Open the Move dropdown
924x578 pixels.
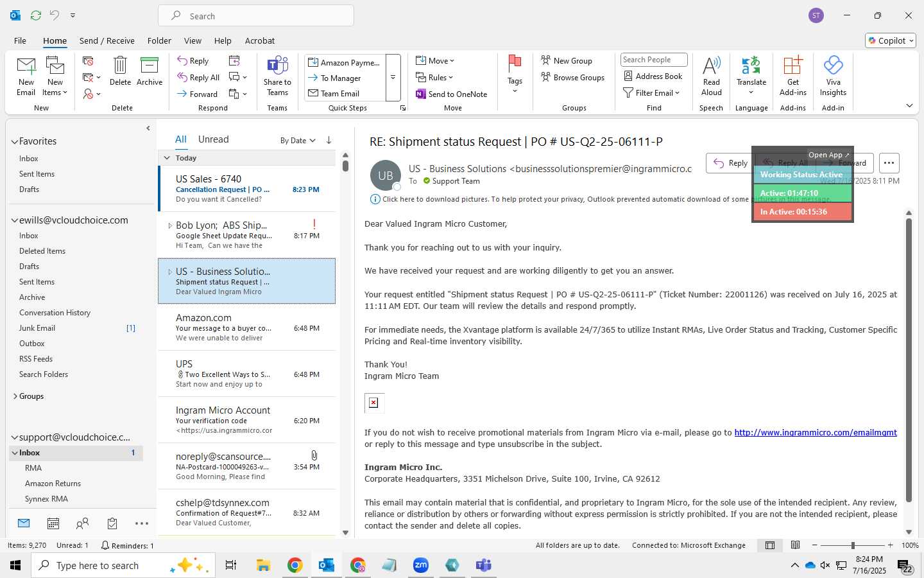[435, 61]
